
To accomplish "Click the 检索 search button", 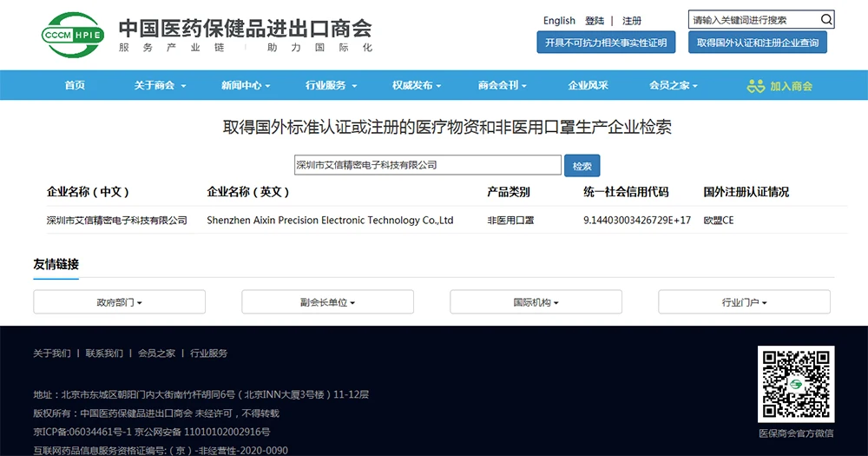I will pos(582,166).
